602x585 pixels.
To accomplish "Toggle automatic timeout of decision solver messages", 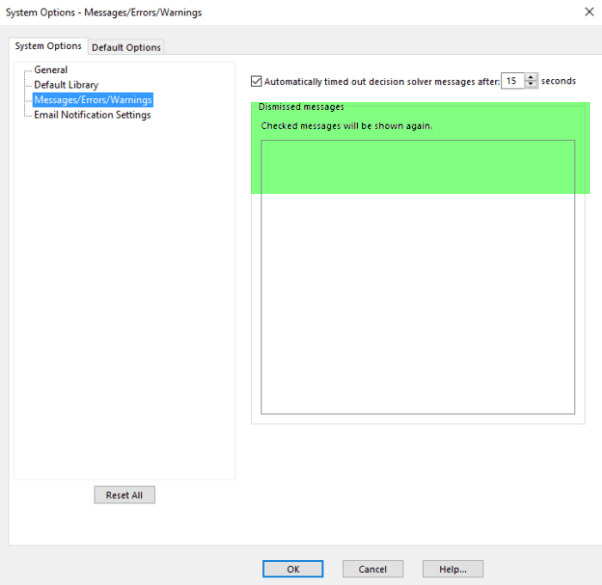I will pyautogui.click(x=256, y=81).
